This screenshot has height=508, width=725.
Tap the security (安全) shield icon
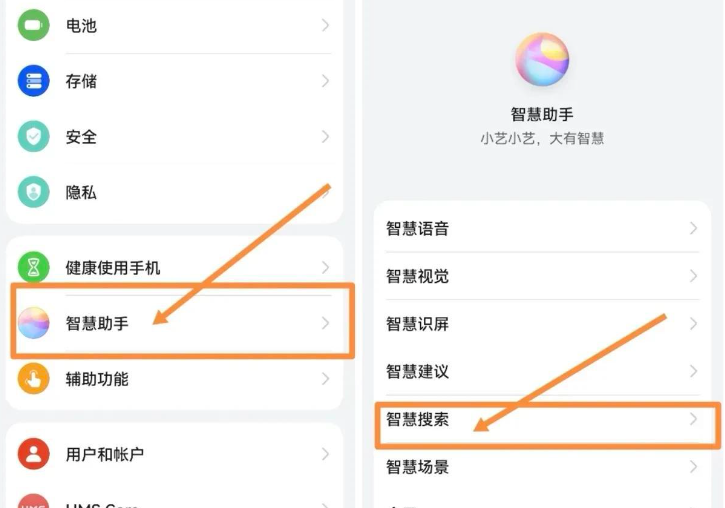click(33, 136)
